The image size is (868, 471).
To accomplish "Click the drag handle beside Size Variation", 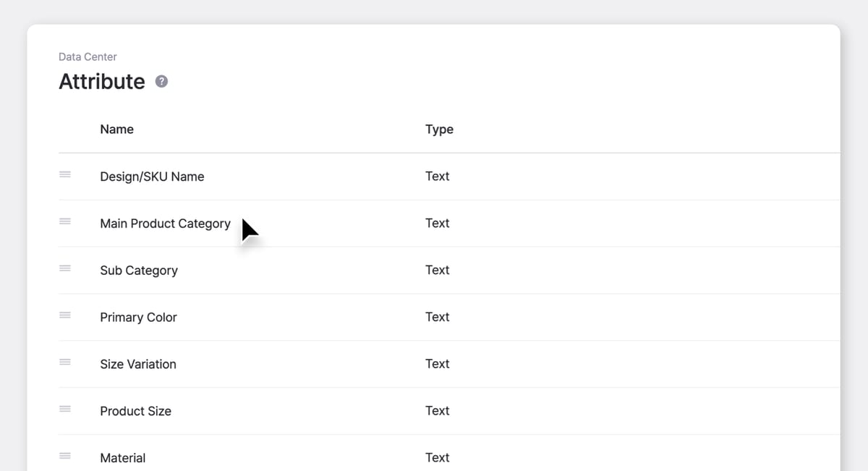I will coord(64,362).
